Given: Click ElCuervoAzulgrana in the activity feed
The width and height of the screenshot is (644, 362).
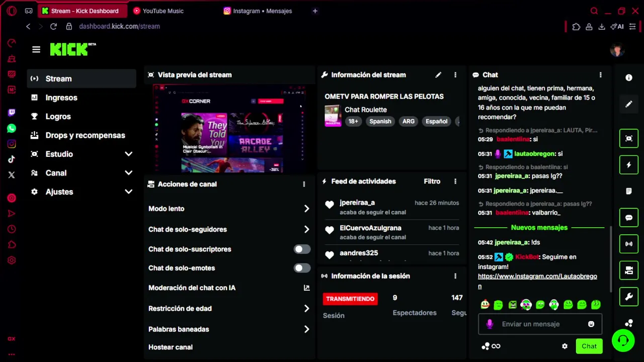Looking at the screenshot, I should pos(370,228).
